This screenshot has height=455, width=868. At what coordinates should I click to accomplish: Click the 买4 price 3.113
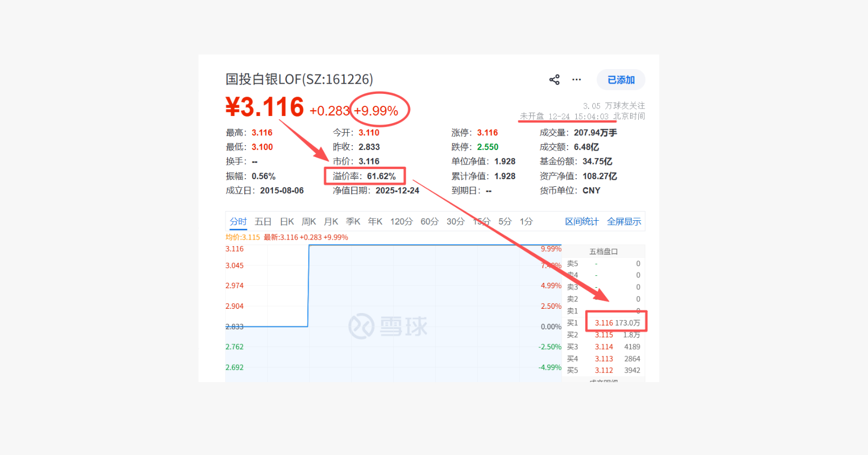pos(604,358)
